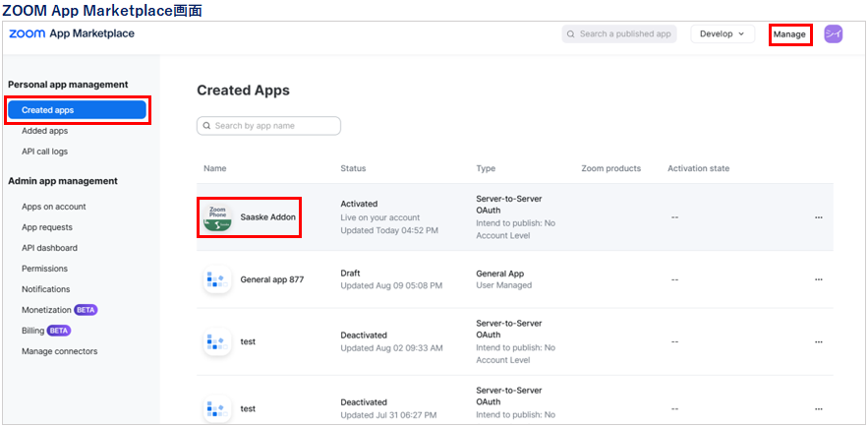The image size is (868, 427).
Task: Click the Draft status of General app 877
Action: 350,274
